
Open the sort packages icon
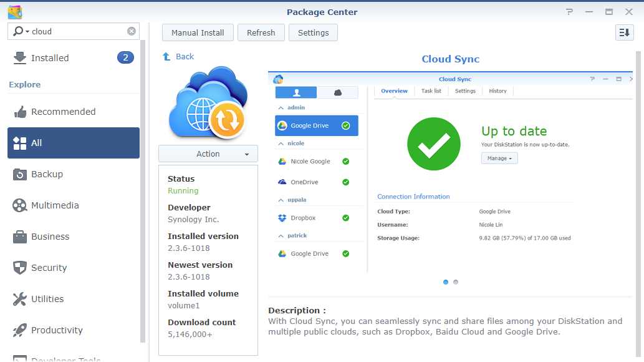pyautogui.click(x=624, y=32)
